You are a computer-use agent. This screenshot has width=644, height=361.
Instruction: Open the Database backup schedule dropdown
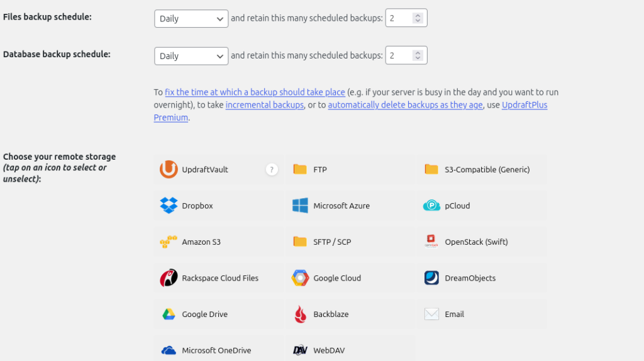click(x=191, y=56)
